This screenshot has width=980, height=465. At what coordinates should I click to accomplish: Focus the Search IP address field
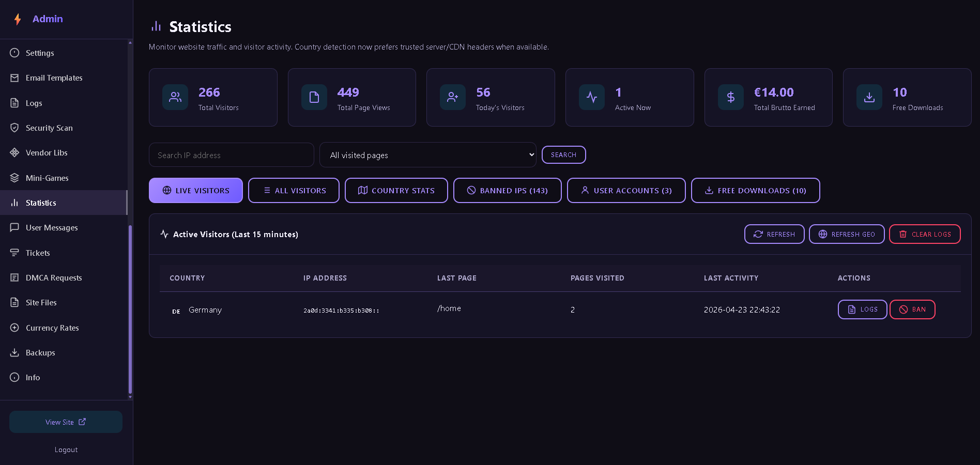232,155
